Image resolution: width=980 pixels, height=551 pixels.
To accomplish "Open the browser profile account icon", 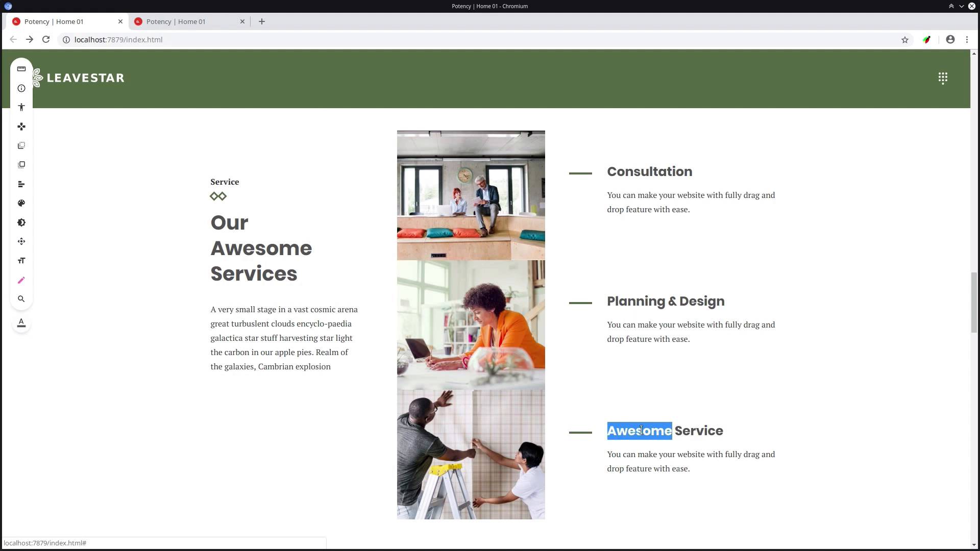I will click(950, 39).
